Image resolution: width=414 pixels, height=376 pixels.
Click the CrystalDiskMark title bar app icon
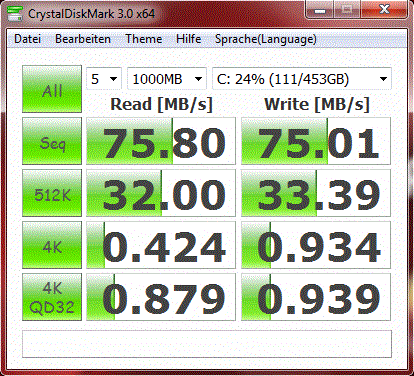pos(14,14)
